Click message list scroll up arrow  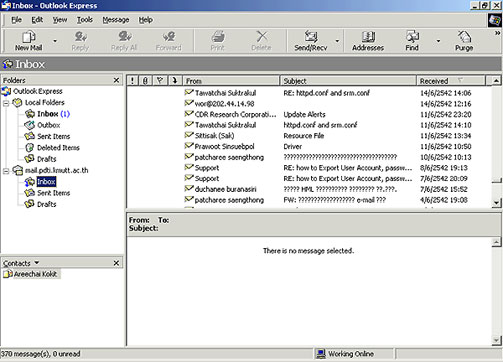pyautogui.click(x=496, y=81)
